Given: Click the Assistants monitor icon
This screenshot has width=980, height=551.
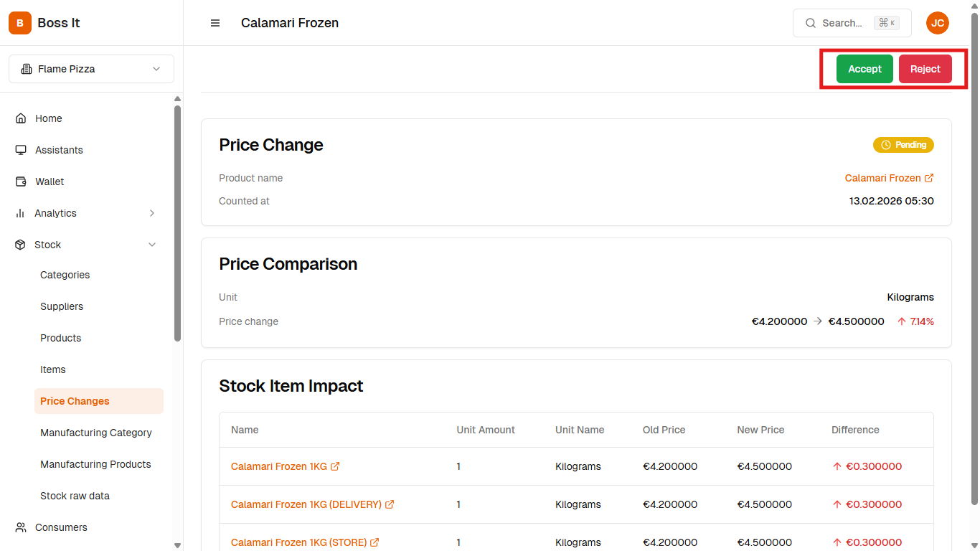Looking at the screenshot, I should [21, 150].
